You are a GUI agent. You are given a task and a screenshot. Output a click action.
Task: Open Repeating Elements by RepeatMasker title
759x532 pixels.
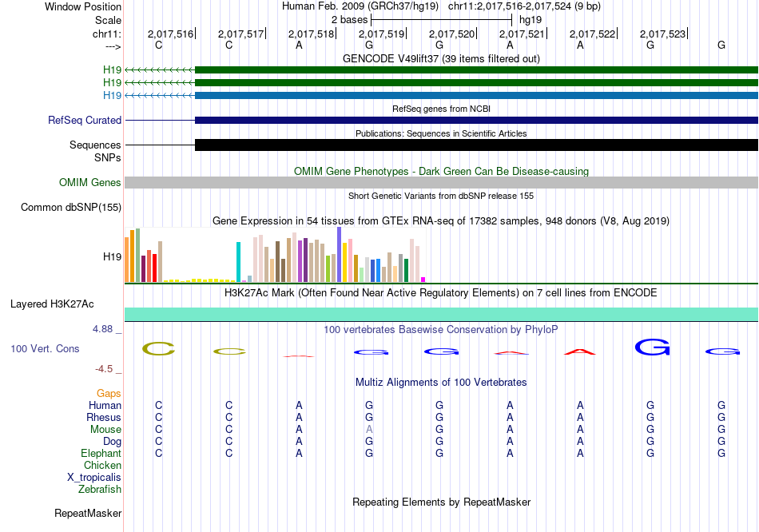coord(441,502)
